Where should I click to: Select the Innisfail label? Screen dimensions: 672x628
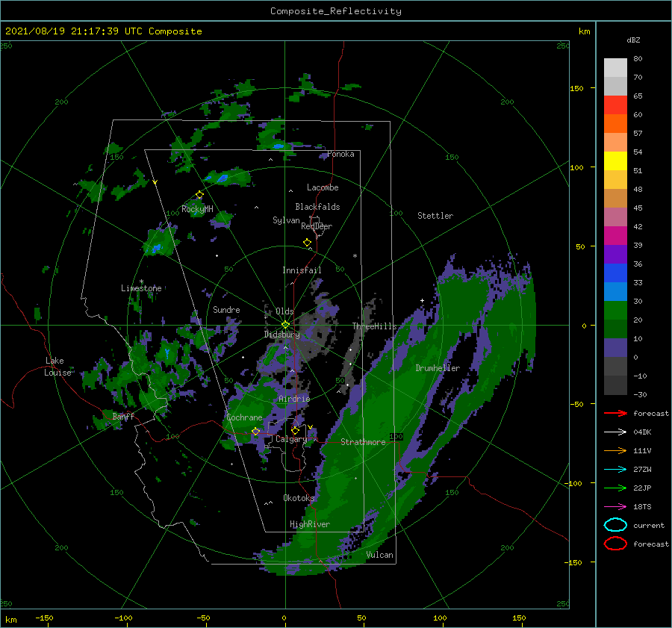302,270
